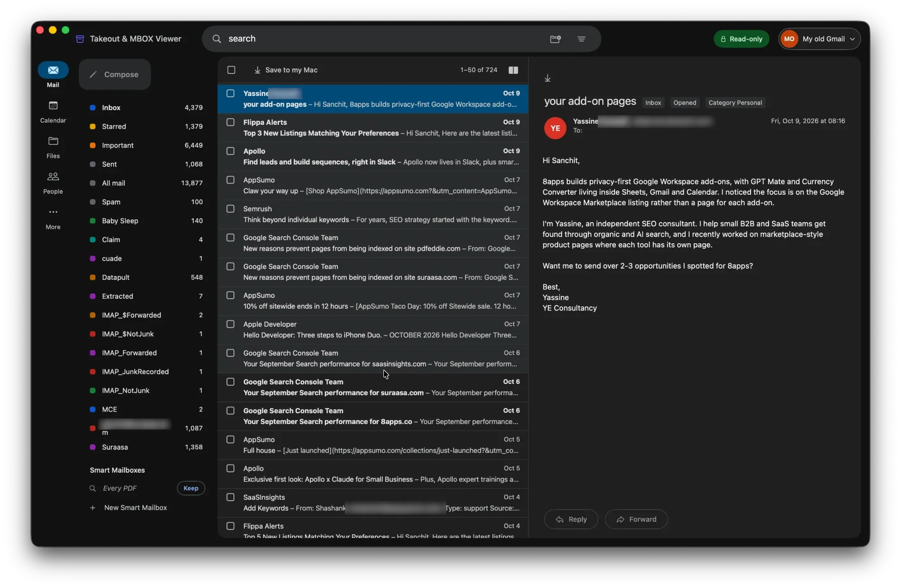The width and height of the screenshot is (901, 588).
Task: Click the Keep button for Every PDF
Action: click(191, 488)
